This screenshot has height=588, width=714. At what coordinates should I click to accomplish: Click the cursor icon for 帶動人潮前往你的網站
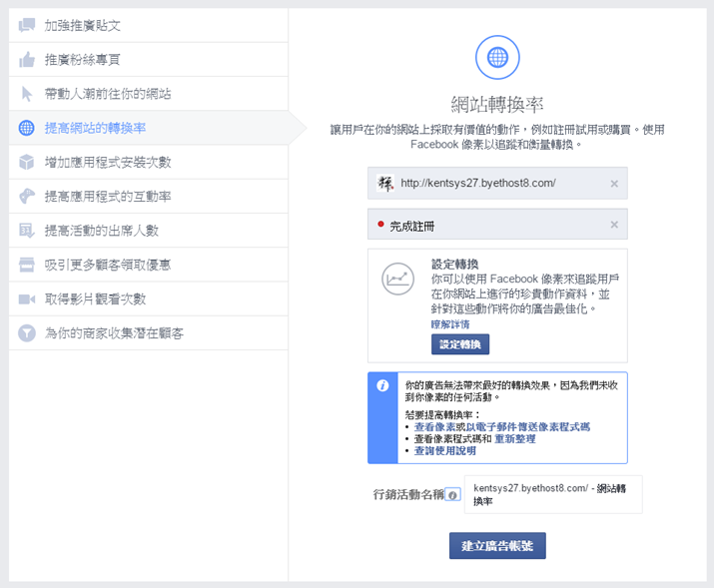27,94
